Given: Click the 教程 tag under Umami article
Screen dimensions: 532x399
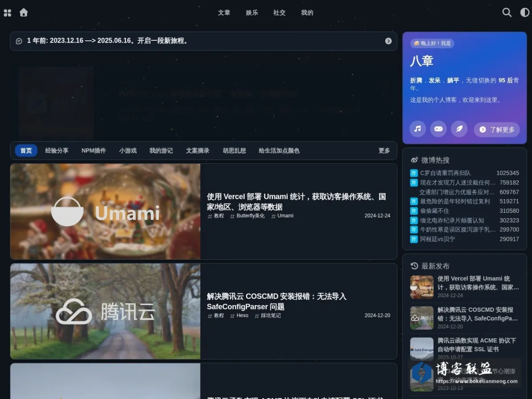Looking at the screenshot, I should click(216, 216).
